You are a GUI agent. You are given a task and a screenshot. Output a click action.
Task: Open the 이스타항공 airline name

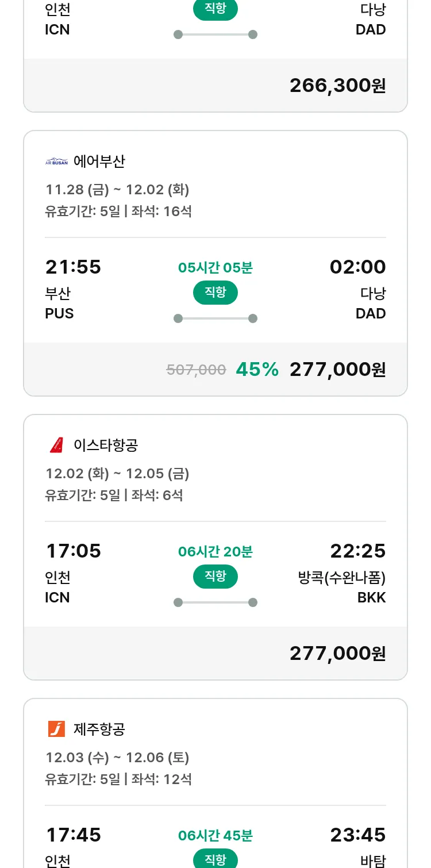click(x=106, y=445)
